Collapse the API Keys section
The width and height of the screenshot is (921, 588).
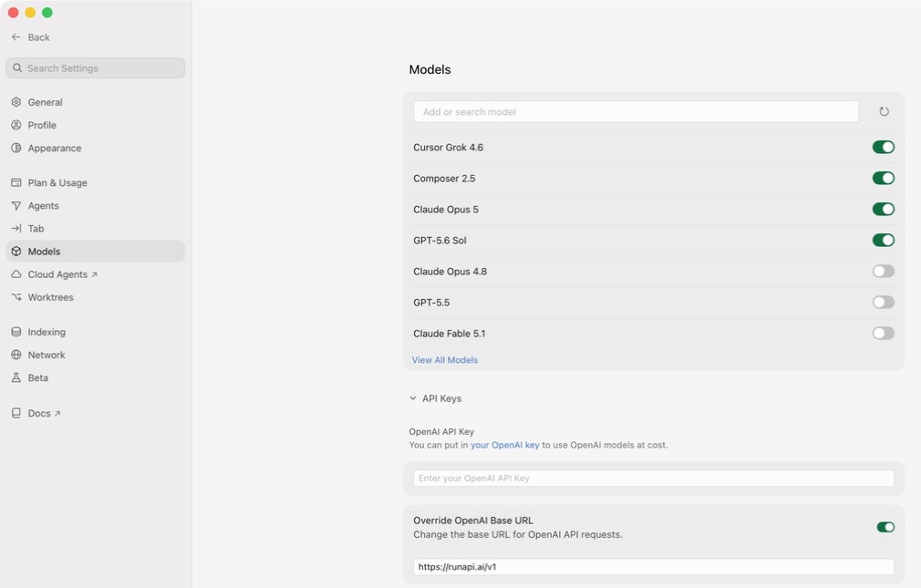click(x=435, y=398)
